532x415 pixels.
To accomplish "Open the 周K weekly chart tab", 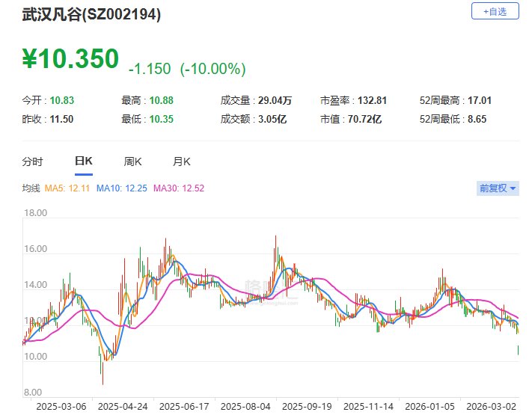I will point(132,162).
